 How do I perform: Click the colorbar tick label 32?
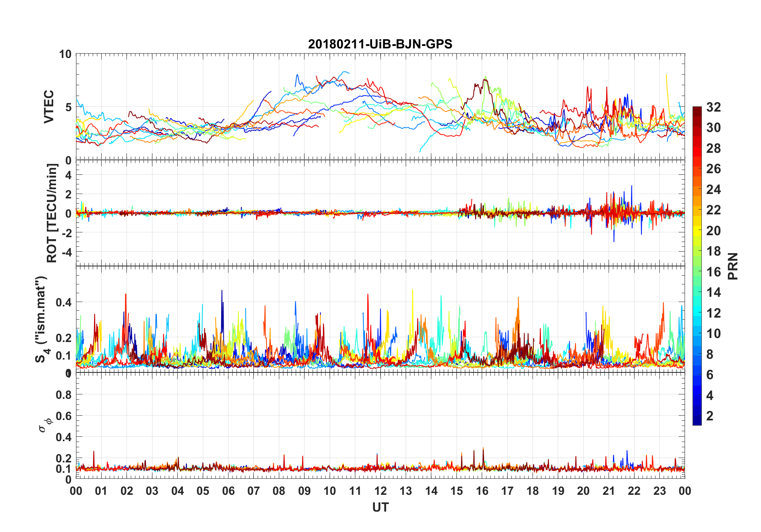pos(713,107)
